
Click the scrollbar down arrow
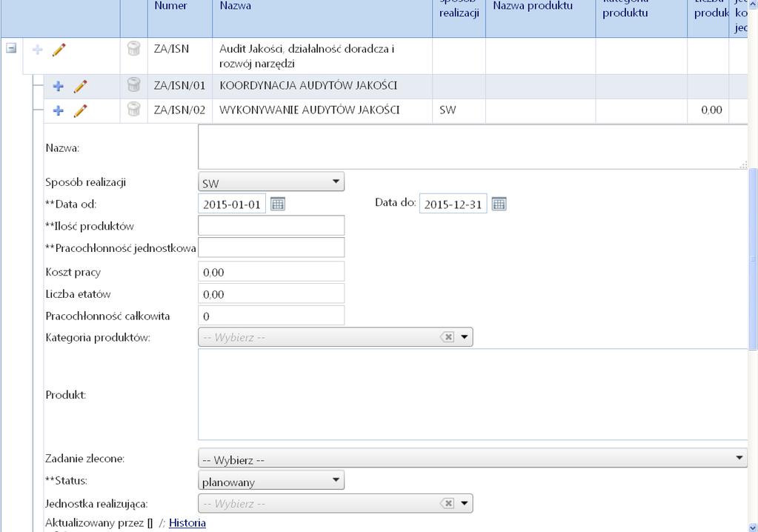coord(753,527)
